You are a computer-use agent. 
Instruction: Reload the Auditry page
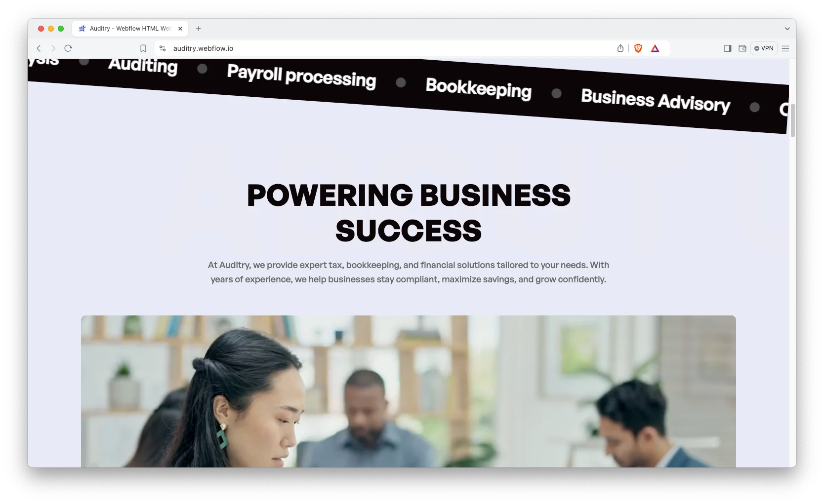click(68, 48)
